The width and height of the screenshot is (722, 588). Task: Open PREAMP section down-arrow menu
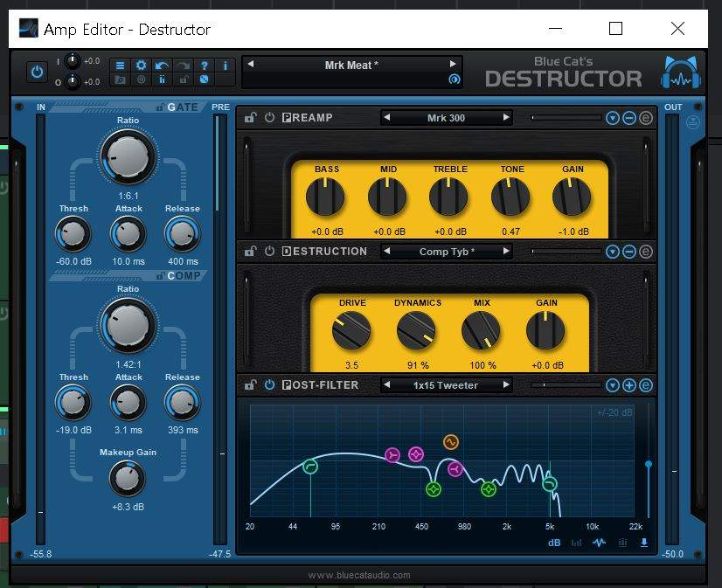pos(613,118)
